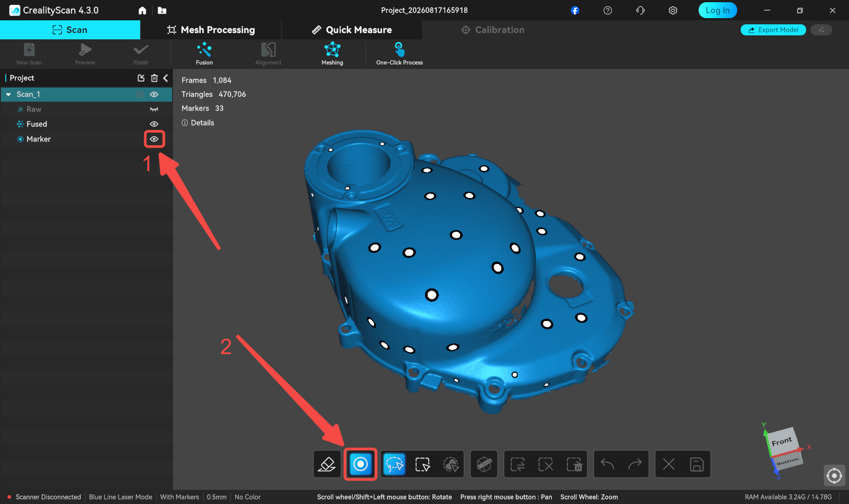849x504 pixels.
Task: Save edits with the floppy disk icon
Action: [x=696, y=464]
